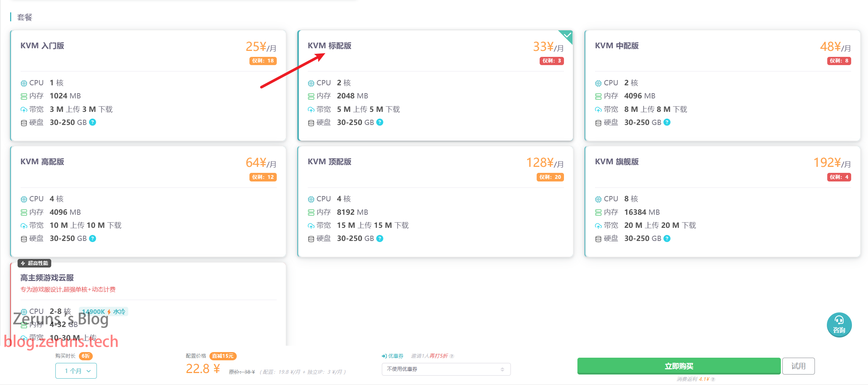Click disk help icon in KVM 入门版 card
The image size is (868, 385).
pyautogui.click(x=93, y=122)
